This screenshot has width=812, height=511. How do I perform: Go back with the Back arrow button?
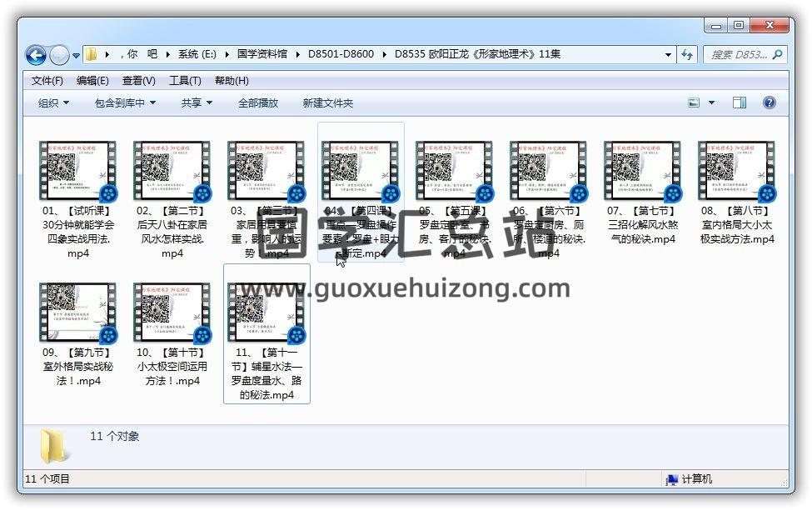point(37,55)
